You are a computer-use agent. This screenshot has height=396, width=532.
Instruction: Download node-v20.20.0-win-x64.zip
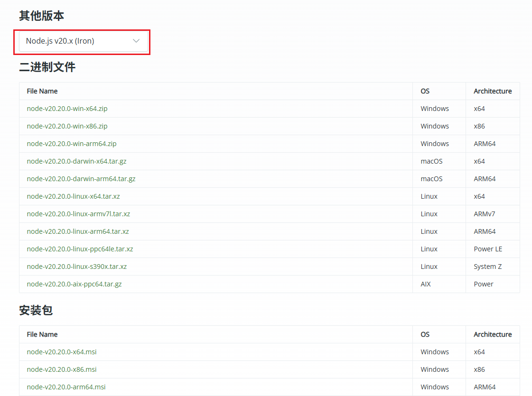[67, 109]
